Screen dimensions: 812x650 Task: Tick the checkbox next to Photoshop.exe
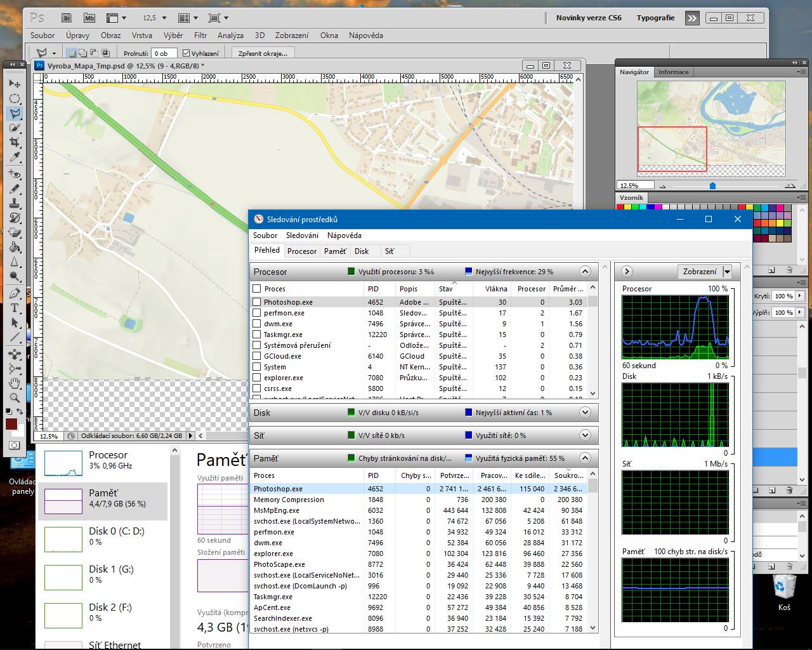click(x=257, y=302)
